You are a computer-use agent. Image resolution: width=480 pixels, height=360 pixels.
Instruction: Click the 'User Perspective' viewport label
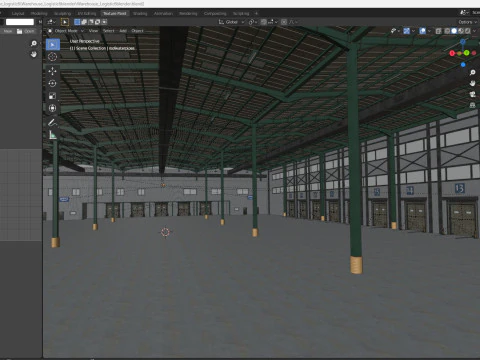[84, 41]
